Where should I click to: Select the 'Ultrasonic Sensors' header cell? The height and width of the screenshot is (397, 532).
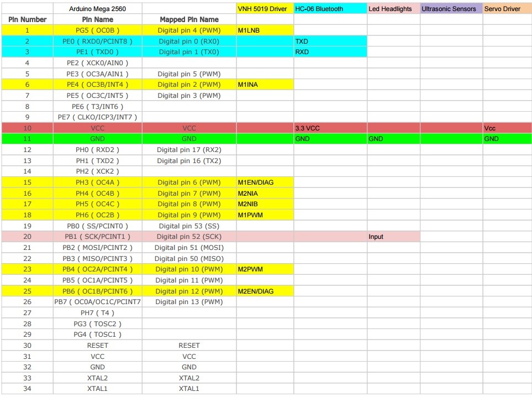tap(451, 9)
